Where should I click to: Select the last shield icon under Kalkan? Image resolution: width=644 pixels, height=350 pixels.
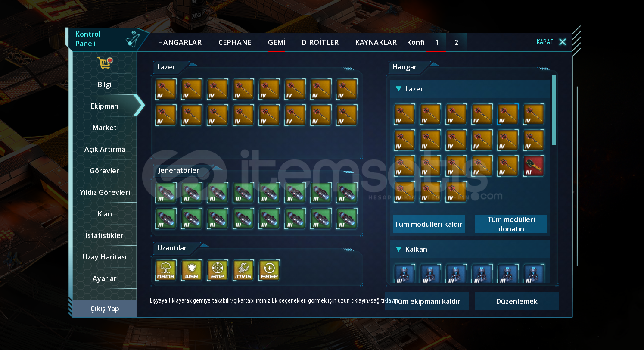point(534,273)
